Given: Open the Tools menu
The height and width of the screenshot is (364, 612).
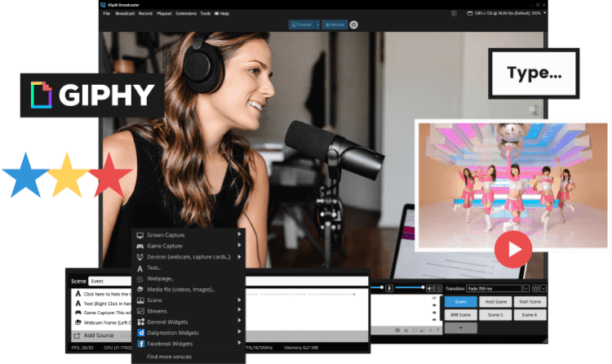Looking at the screenshot, I should pyautogui.click(x=206, y=13).
